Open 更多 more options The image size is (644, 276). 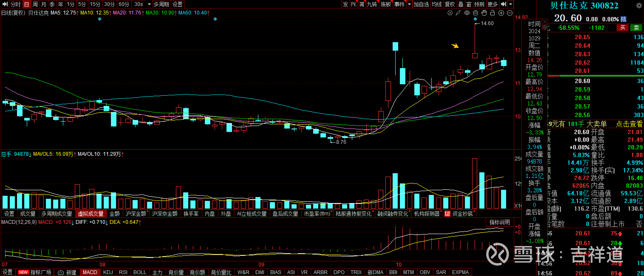click(x=493, y=4)
